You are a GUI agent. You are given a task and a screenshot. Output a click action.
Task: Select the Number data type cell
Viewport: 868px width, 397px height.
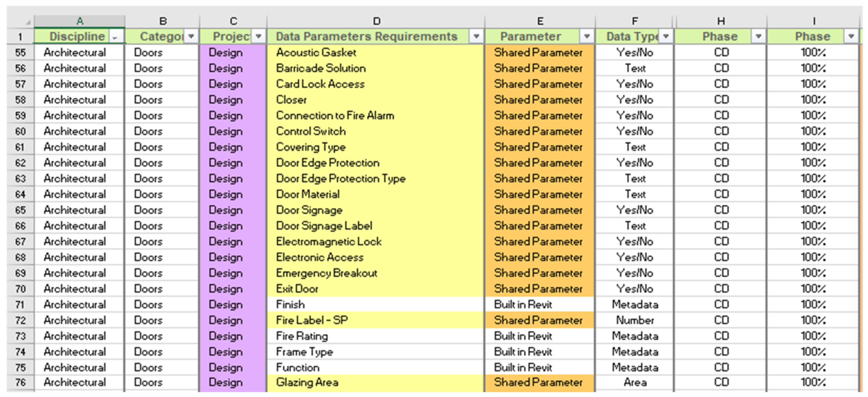635,320
